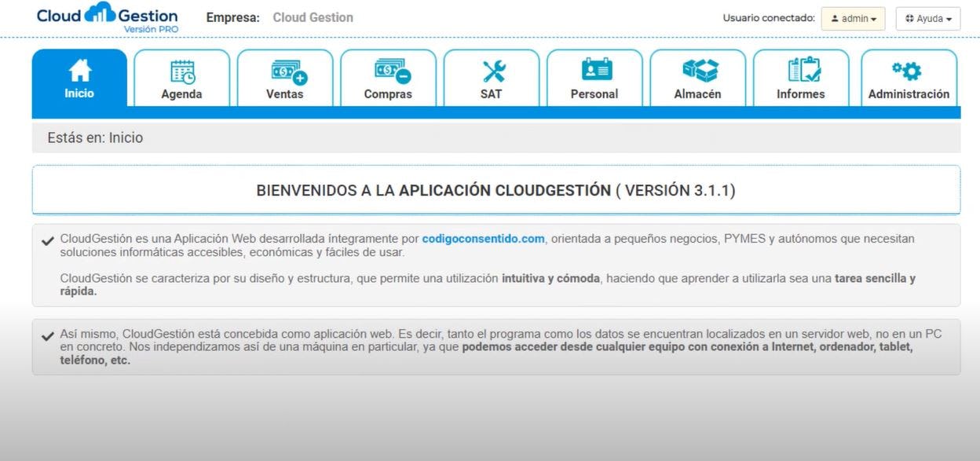Click the Inicio house icon
This screenshot has height=461, width=980.
coord(79,71)
